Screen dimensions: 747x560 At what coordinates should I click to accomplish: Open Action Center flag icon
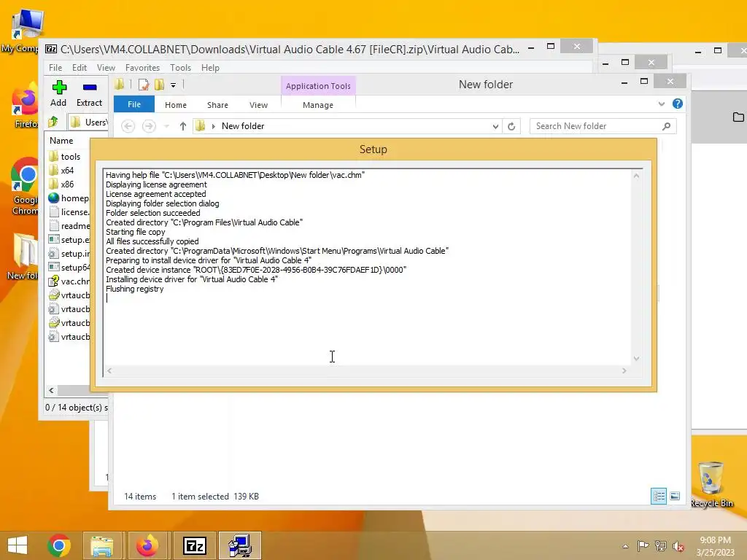[643, 545]
